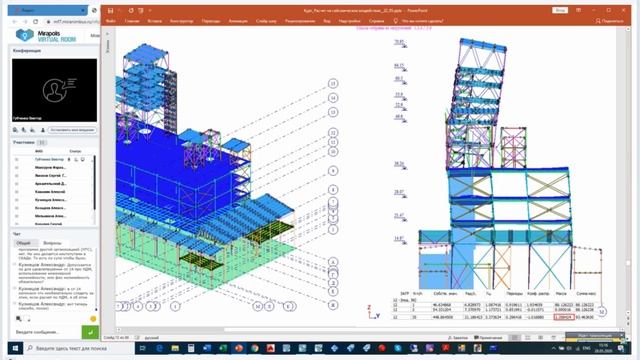Click the русский language indicator in status bar
The image size is (640, 360).
coord(152,338)
